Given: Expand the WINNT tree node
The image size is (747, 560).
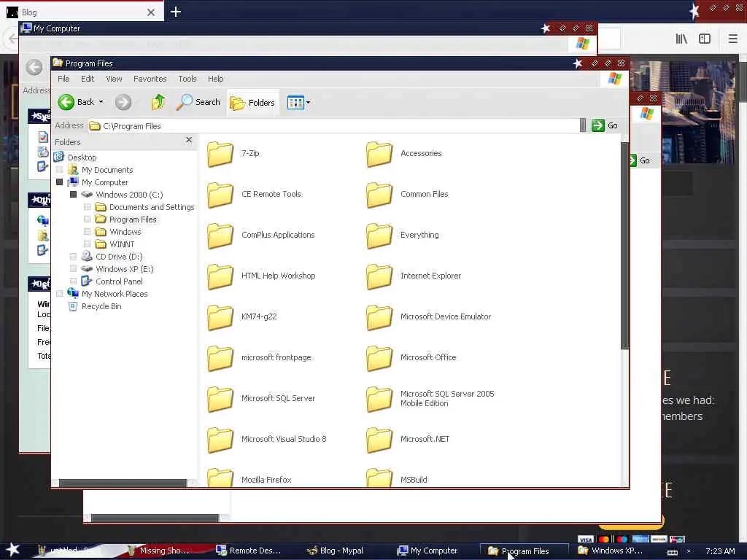Looking at the screenshot, I should [x=88, y=244].
